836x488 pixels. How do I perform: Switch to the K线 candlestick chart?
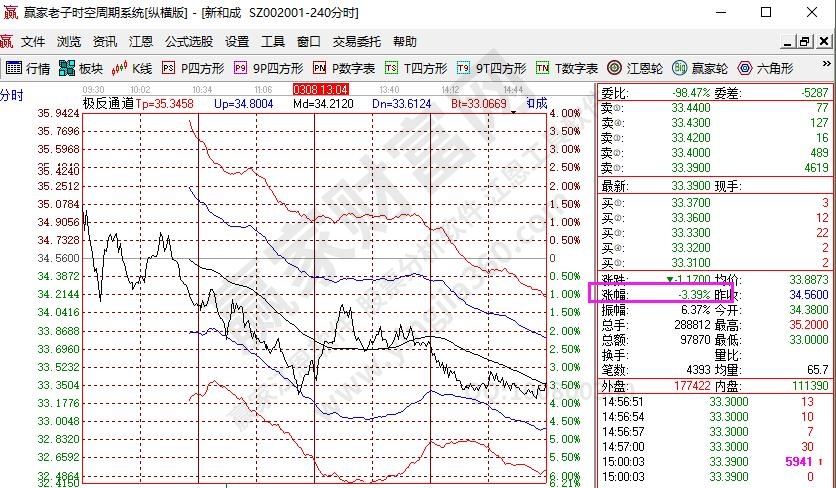pos(132,68)
